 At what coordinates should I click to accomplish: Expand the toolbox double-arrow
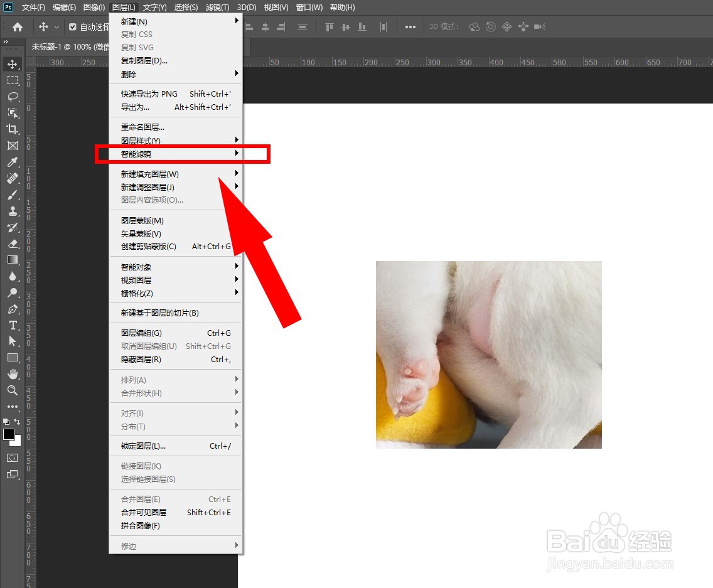6,42
